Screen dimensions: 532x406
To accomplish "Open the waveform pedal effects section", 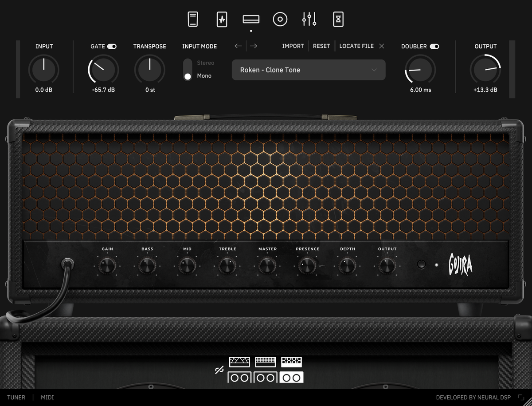I will coord(222,19).
